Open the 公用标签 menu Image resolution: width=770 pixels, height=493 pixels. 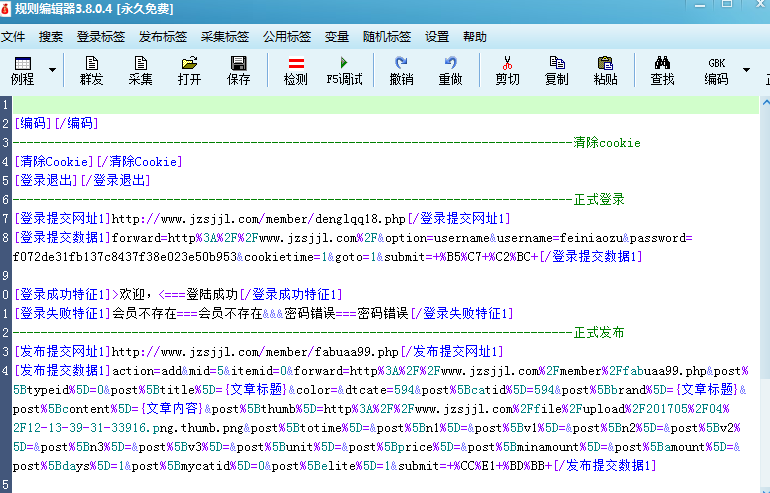tap(287, 37)
